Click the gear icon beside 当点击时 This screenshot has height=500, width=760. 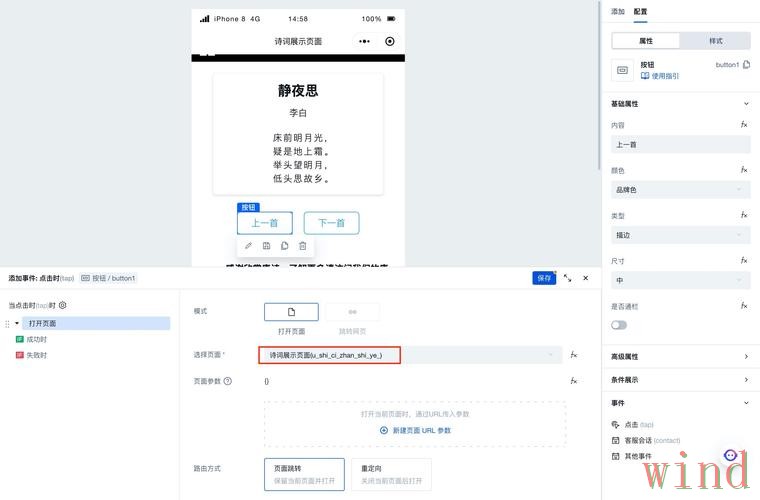coord(63,305)
